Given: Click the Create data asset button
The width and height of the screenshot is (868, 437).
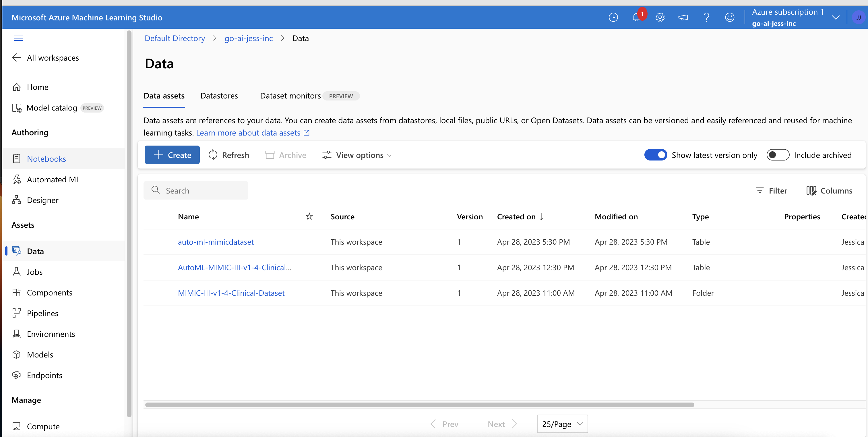Looking at the screenshot, I should [172, 155].
